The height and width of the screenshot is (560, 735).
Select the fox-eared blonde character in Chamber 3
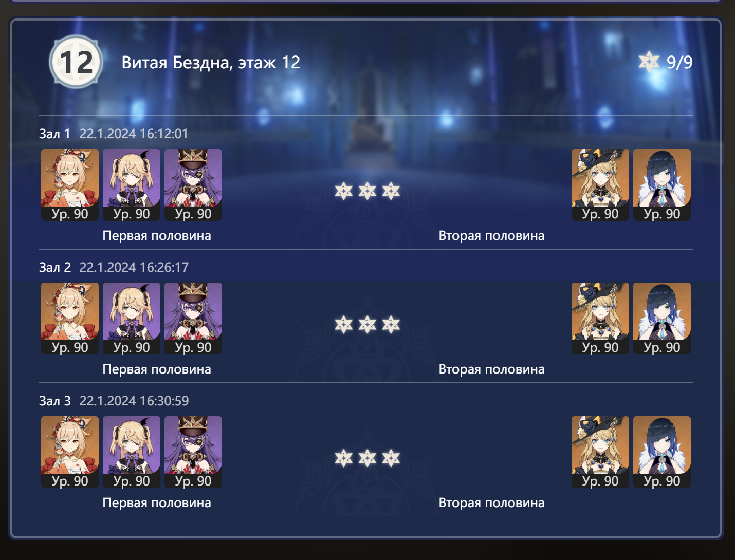[70, 452]
